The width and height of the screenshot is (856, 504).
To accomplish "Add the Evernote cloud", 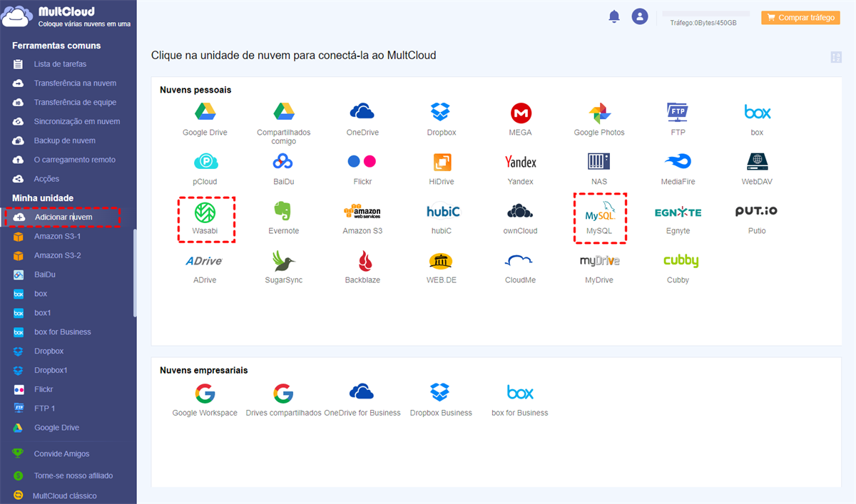I will tap(284, 211).
